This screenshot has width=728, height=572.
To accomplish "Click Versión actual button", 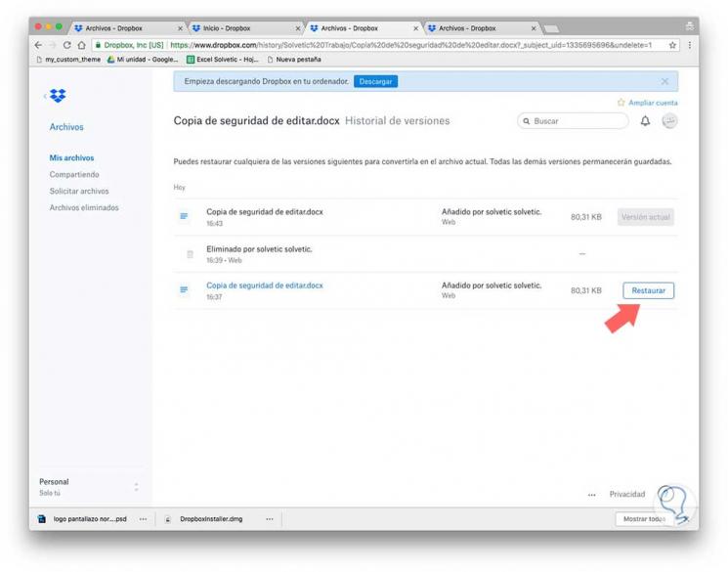I will click(645, 217).
